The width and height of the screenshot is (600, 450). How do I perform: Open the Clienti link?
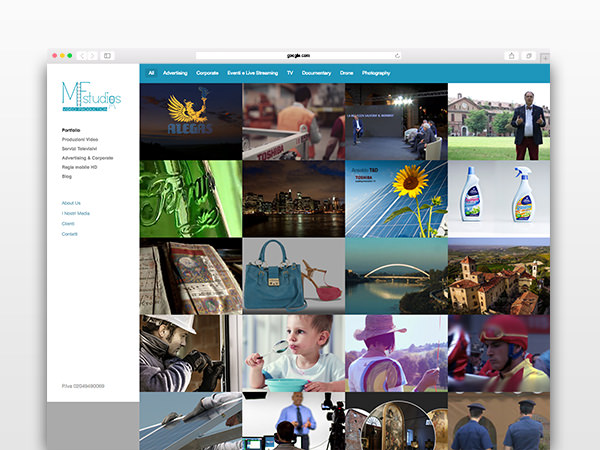pyautogui.click(x=68, y=223)
